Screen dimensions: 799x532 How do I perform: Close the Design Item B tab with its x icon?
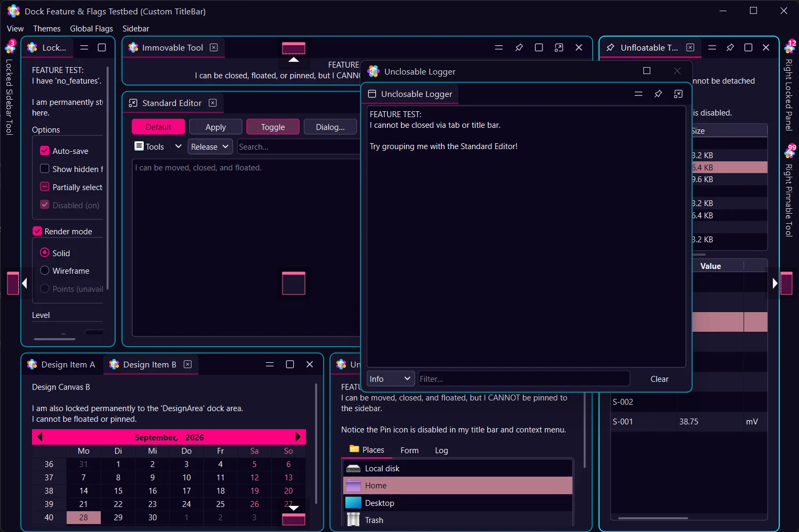coord(188,364)
